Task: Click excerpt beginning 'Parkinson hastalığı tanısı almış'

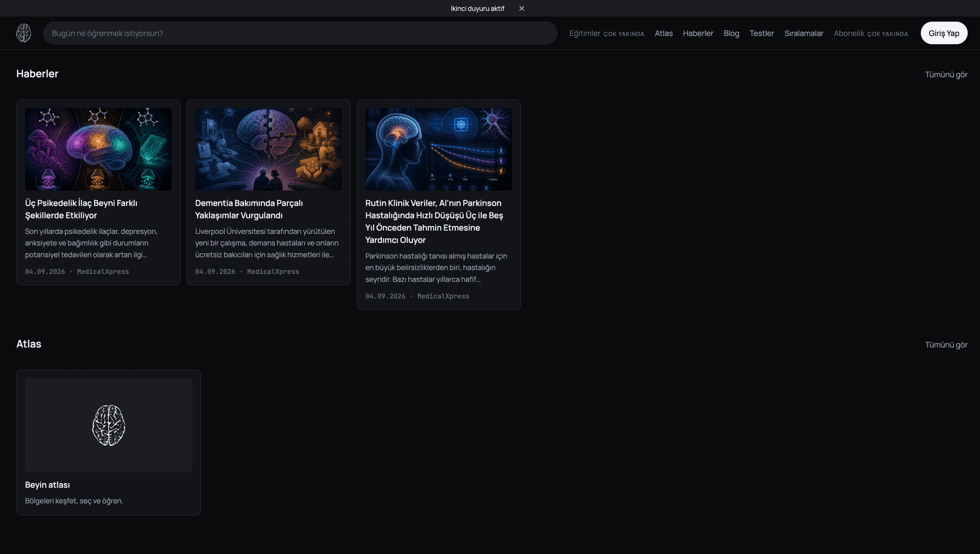Action: [x=436, y=268]
